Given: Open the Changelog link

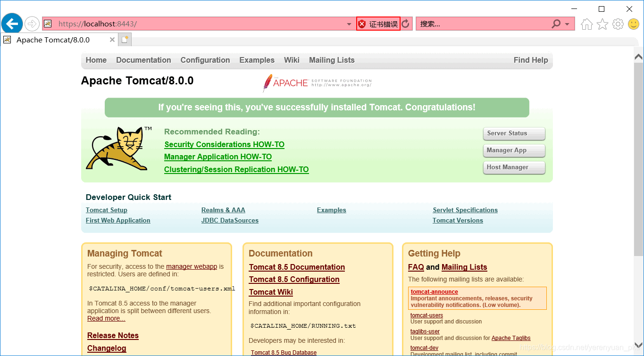Looking at the screenshot, I should pos(107,348).
